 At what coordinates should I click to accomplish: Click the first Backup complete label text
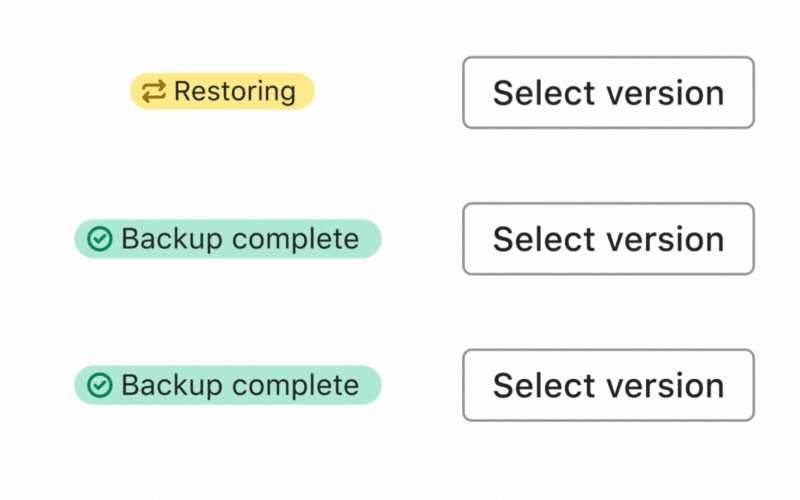[x=240, y=239]
